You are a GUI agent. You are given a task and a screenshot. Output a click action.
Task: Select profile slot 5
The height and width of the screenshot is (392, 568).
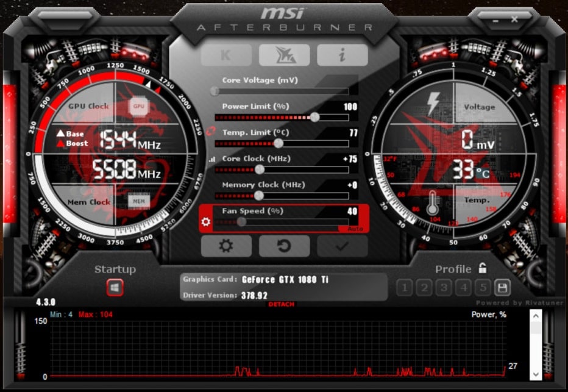483,288
